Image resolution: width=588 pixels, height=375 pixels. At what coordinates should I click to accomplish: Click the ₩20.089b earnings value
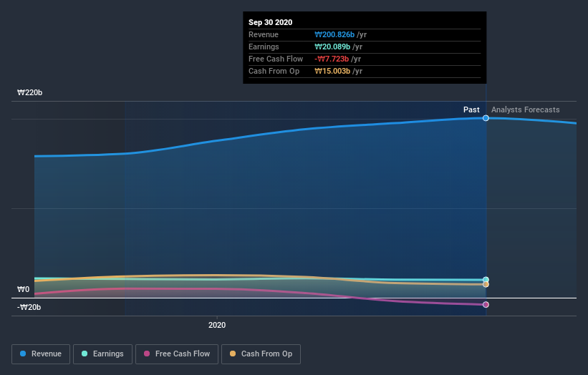click(x=332, y=47)
